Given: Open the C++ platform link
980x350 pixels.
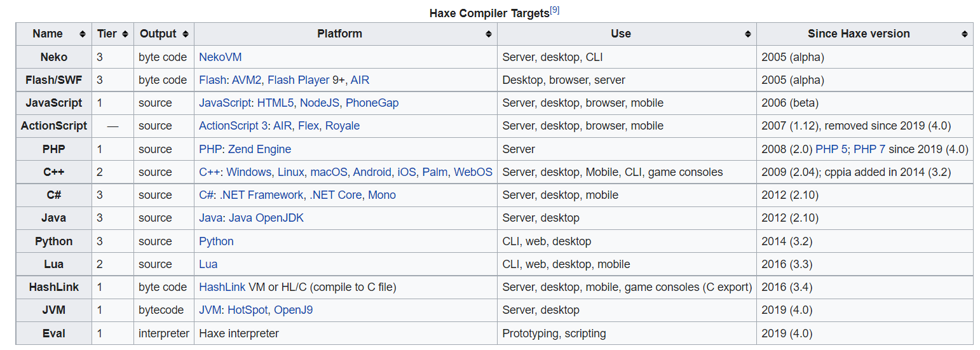Looking at the screenshot, I should (209, 172).
